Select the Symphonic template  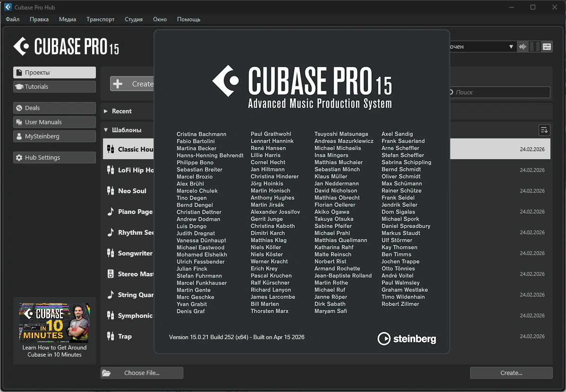(x=326, y=315)
